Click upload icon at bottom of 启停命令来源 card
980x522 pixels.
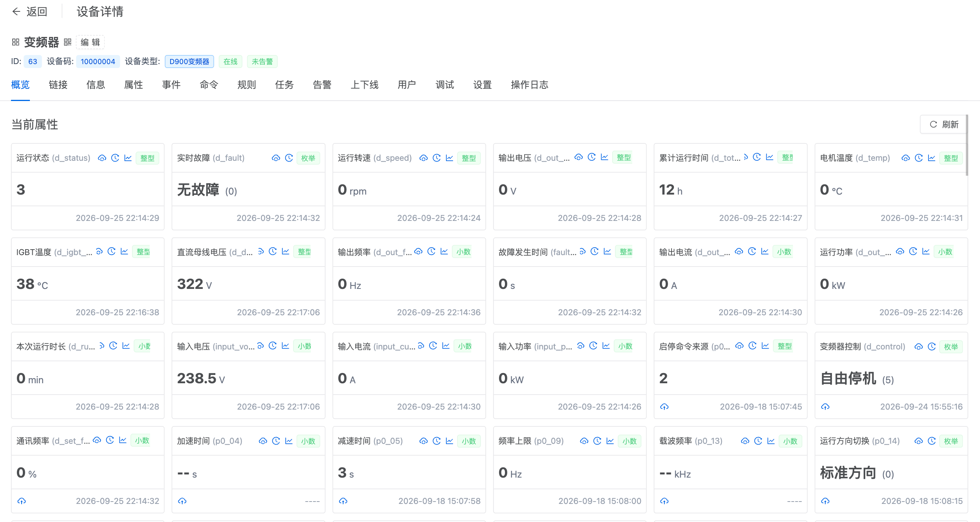664,407
